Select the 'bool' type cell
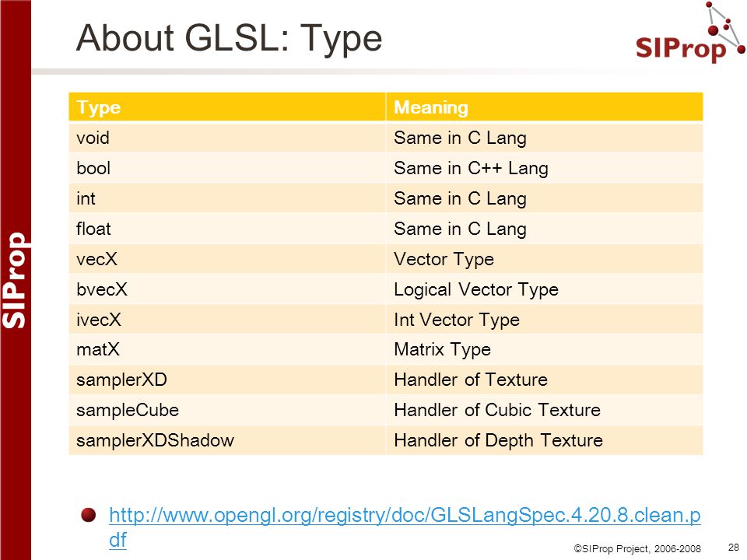The height and width of the screenshot is (560, 747). click(227, 168)
